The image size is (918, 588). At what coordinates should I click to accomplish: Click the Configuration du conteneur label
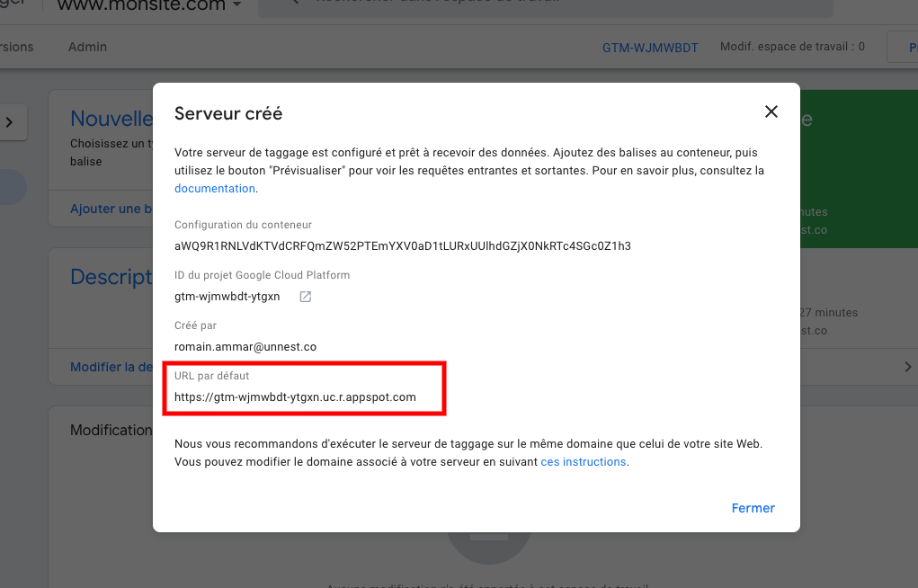click(x=243, y=225)
